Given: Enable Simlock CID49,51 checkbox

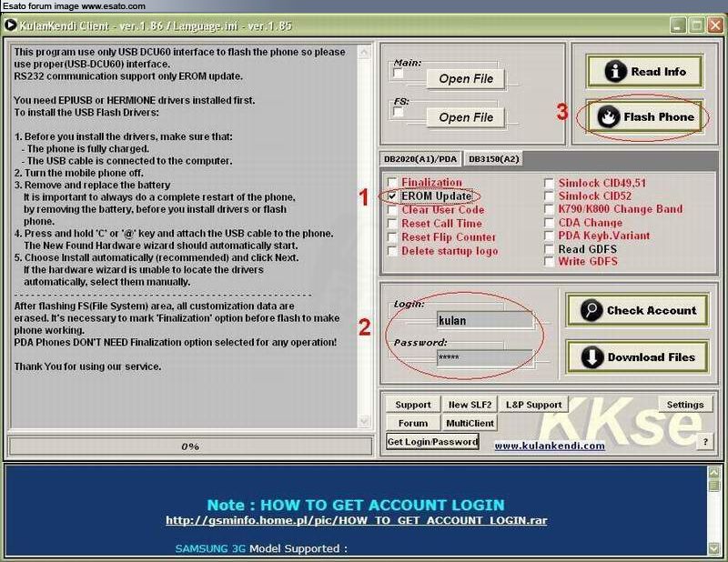Looking at the screenshot, I should 549,183.
